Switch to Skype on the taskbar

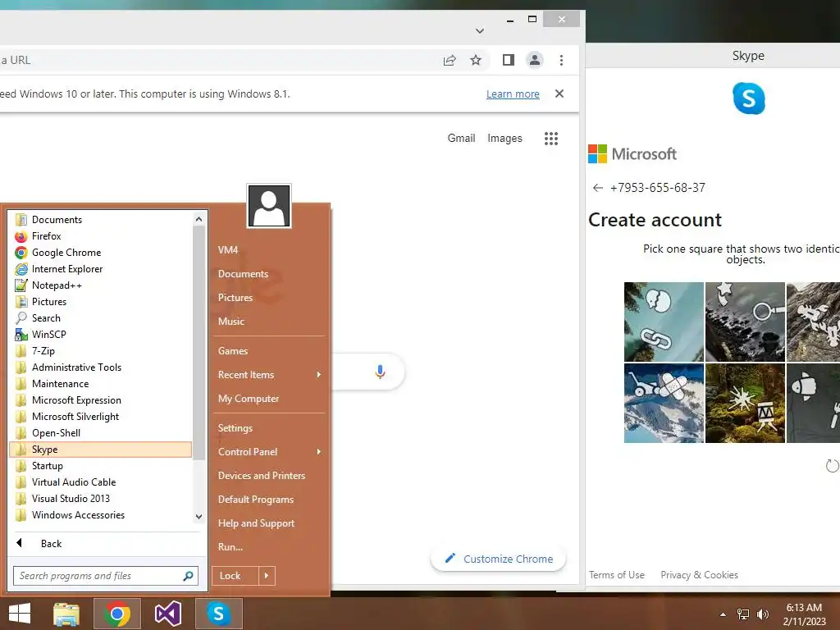pyautogui.click(x=218, y=614)
